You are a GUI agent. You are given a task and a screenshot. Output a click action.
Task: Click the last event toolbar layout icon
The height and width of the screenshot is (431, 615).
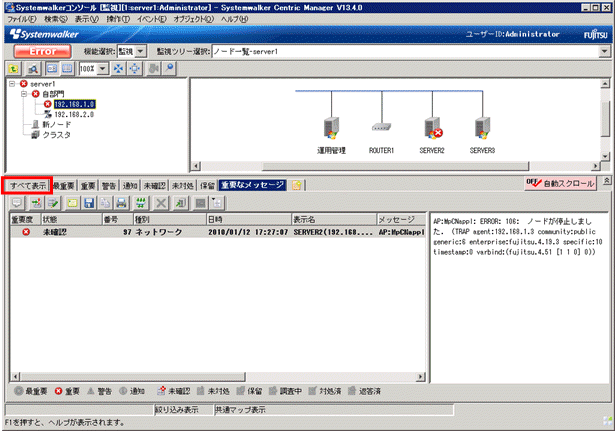click(x=217, y=203)
